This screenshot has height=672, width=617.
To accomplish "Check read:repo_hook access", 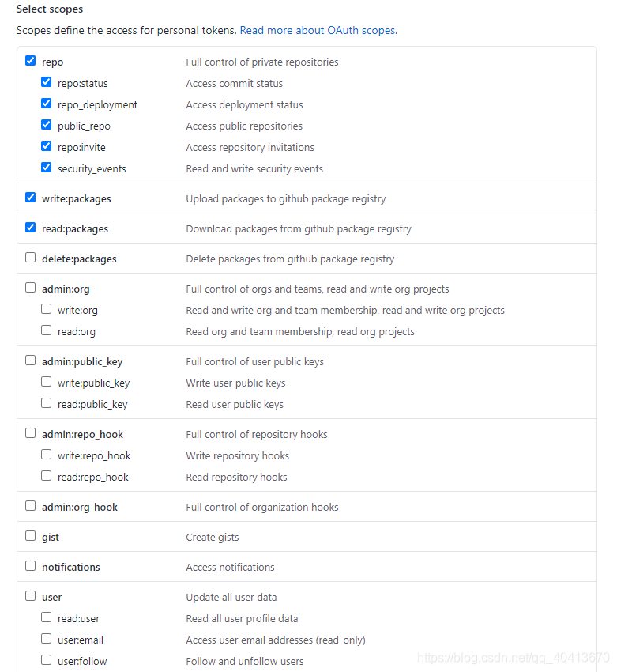I will 46,475.
